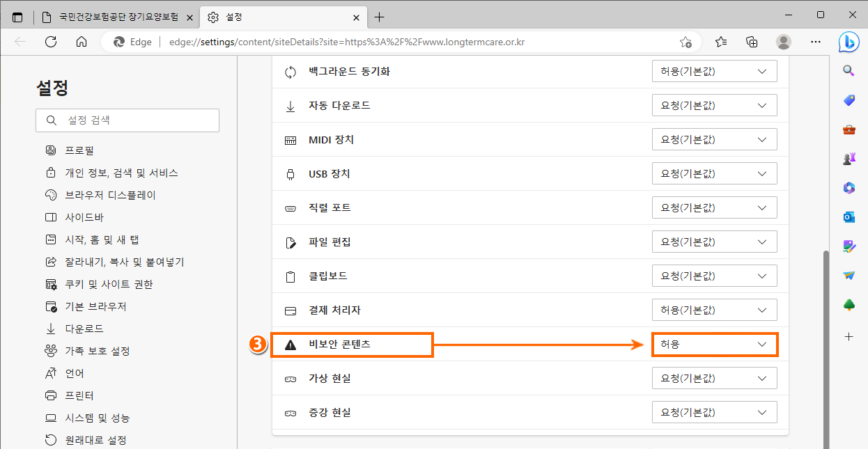Click the browser refresh icon
Viewport: 868px width, 449px height.
[50, 42]
